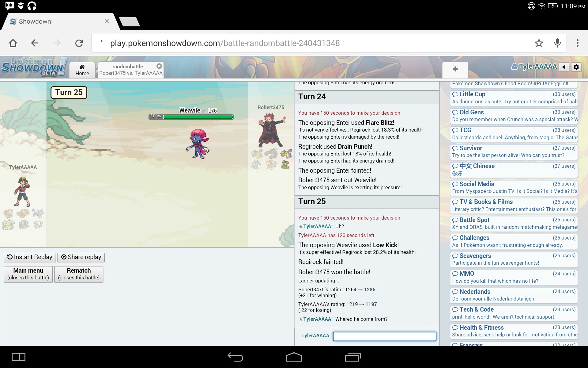588x368 pixels.
Task: Mute sound with the speaker icon
Action: tap(564, 67)
